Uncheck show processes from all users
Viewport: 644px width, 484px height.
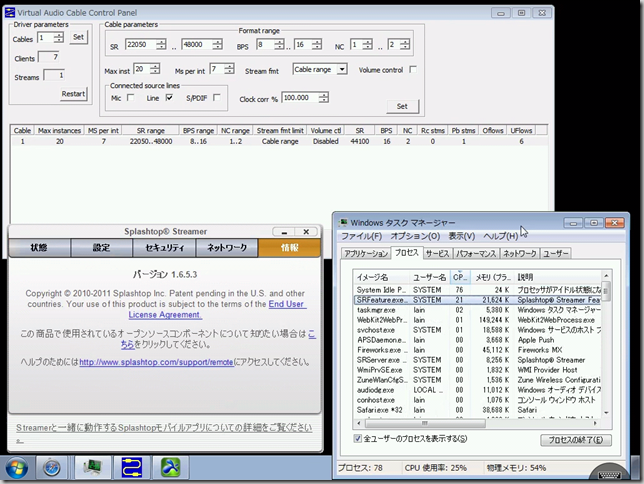tap(359, 439)
